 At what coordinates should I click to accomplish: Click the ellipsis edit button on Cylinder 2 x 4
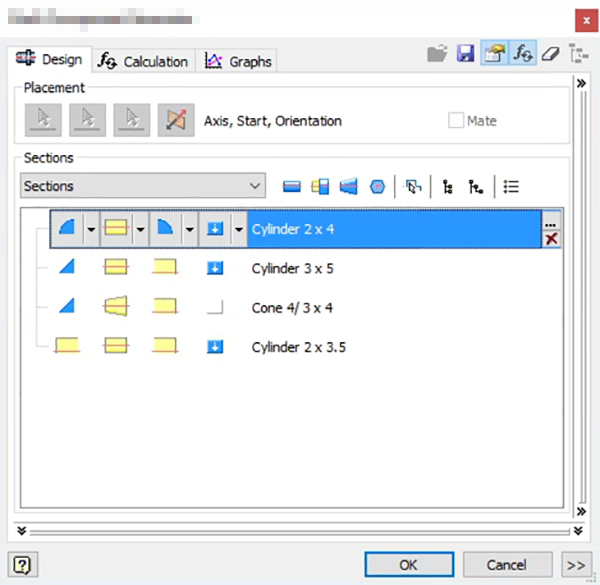click(551, 221)
